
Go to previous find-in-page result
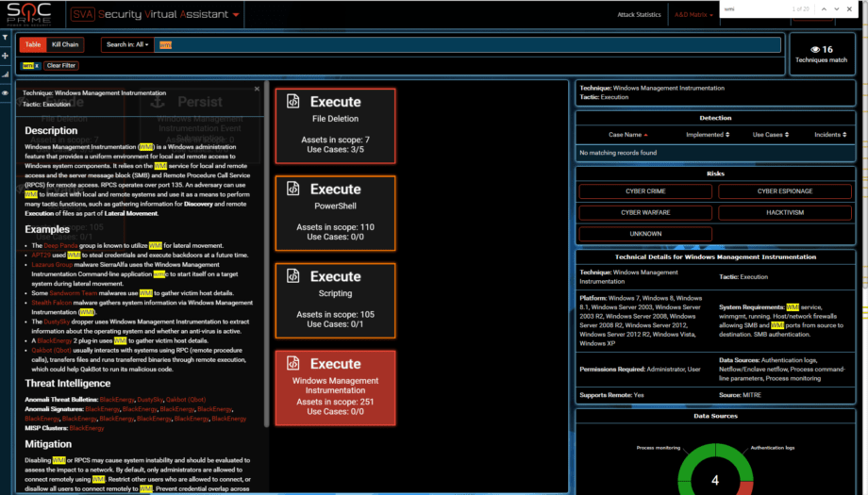click(824, 8)
